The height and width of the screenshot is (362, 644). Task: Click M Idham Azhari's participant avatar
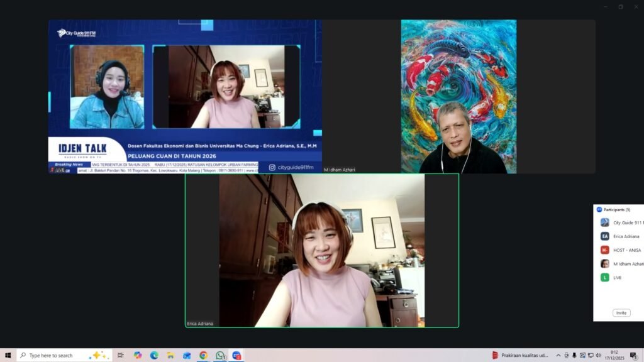(x=604, y=264)
